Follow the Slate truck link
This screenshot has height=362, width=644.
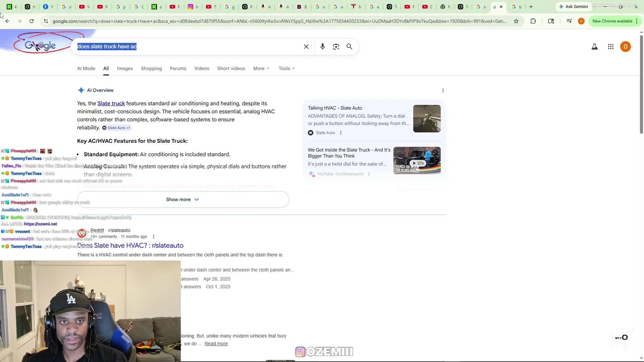[111, 103]
